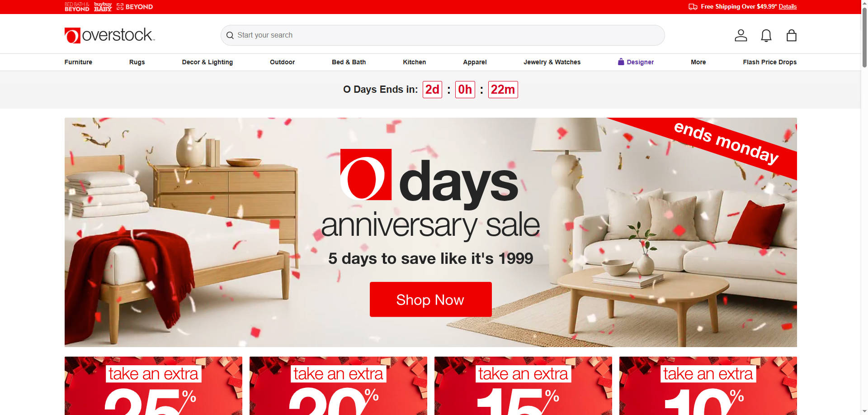Open the Furniture menu
868x415 pixels.
pos(78,62)
